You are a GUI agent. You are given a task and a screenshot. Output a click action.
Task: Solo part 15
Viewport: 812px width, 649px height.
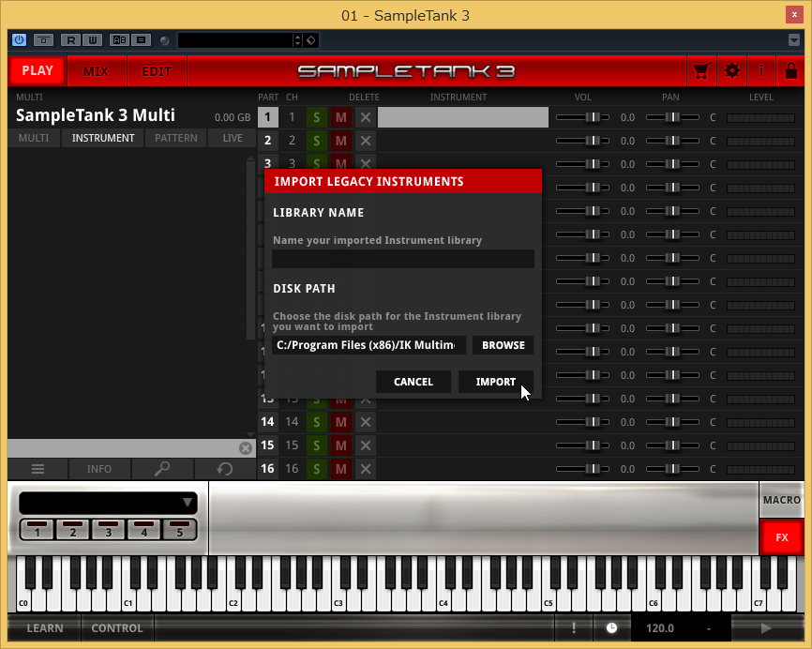tap(316, 445)
